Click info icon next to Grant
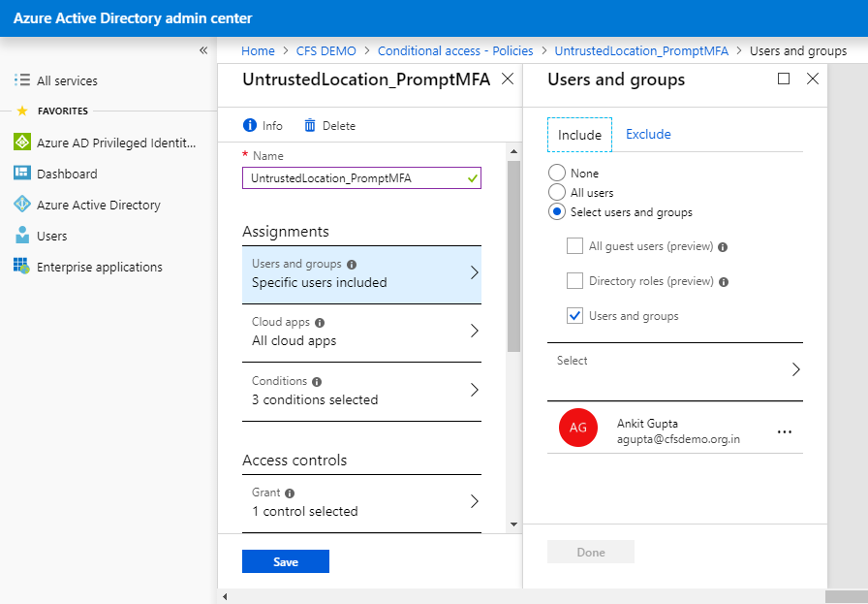 pos(290,493)
